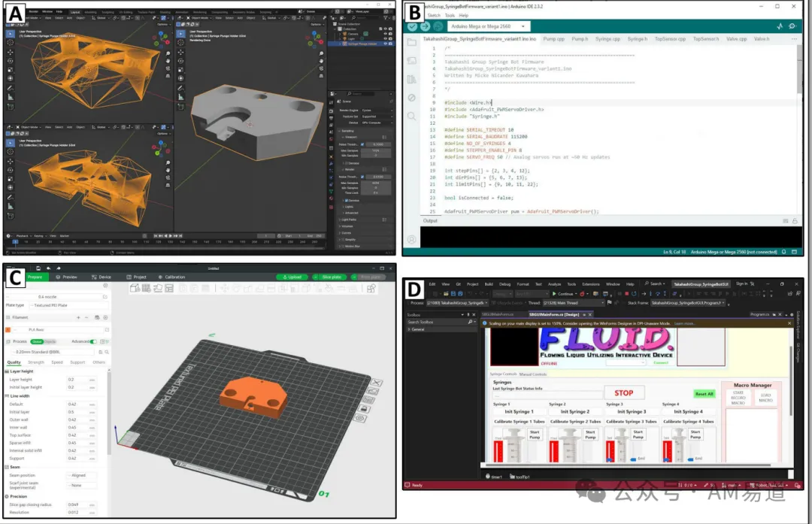Image resolution: width=812 pixels, height=524 pixels.
Task: Select the Global process mode in Bambu Studio
Action: tap(37, 342)
